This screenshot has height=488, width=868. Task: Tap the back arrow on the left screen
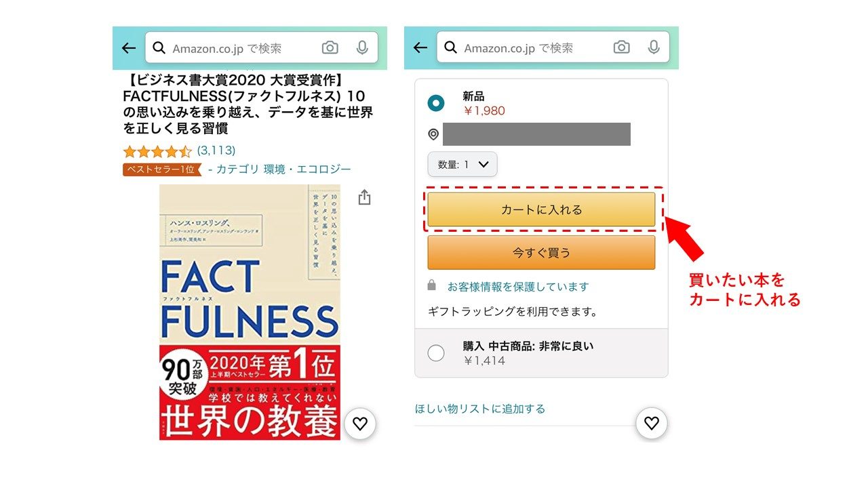click(129, 48)
